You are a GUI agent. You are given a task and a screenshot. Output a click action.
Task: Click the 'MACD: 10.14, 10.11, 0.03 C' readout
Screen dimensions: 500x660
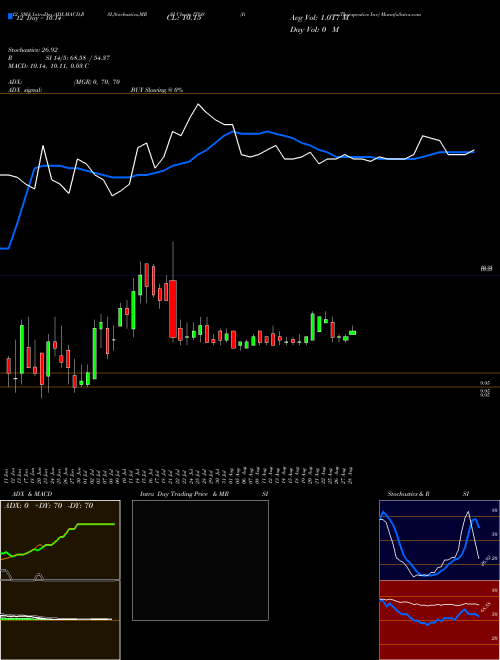coord(48,66)
